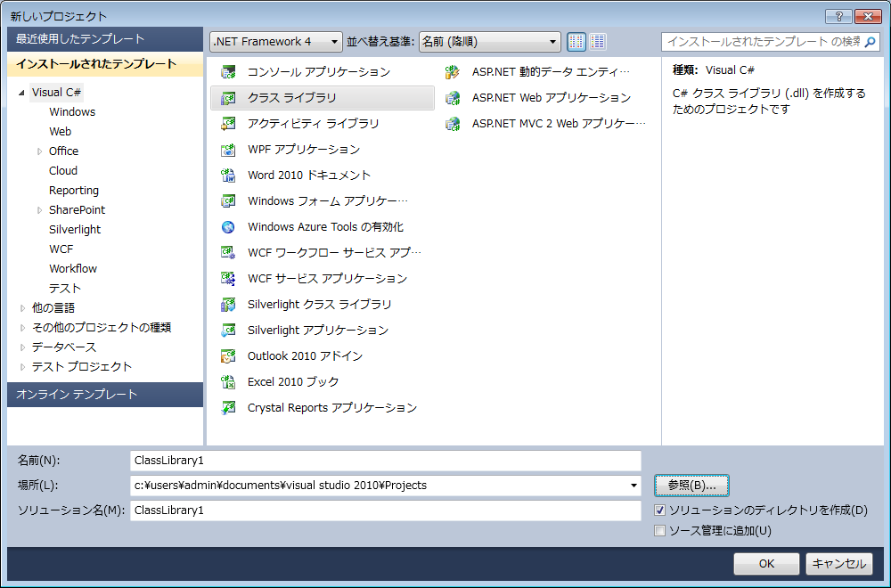Click the 参照(B)... browse button
Screen dimensions: 891x588
(x=691, y=486)
